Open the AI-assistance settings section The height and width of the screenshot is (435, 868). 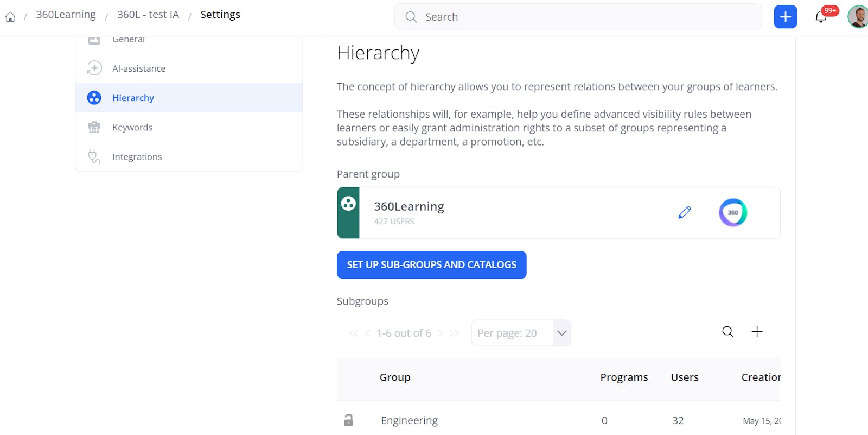tap(139, 68)
